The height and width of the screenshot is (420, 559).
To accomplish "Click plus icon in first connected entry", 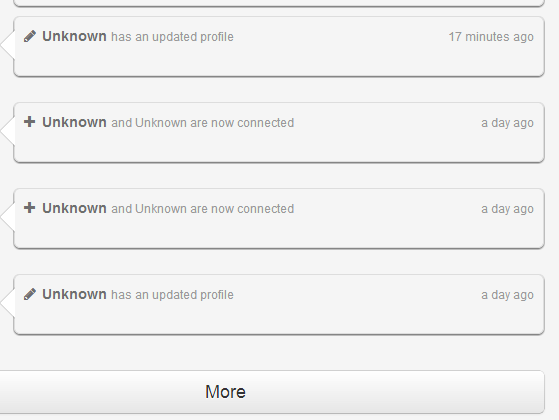I will (x=30, y=122).
